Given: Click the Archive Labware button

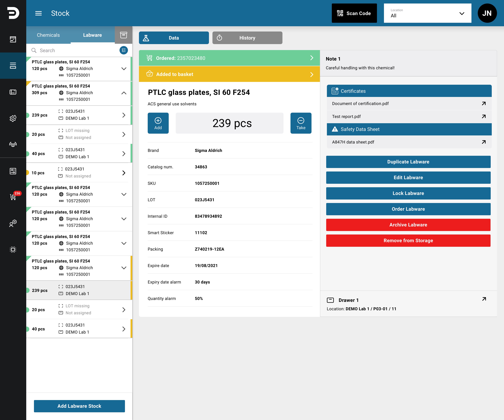Looking at the screenshot, I should pyautogui.click(x=408, y=225).
